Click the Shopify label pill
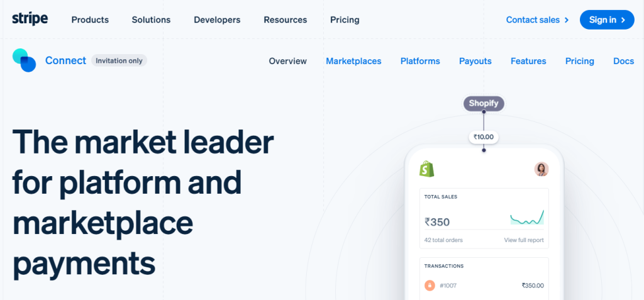 (x=484, y=103)
